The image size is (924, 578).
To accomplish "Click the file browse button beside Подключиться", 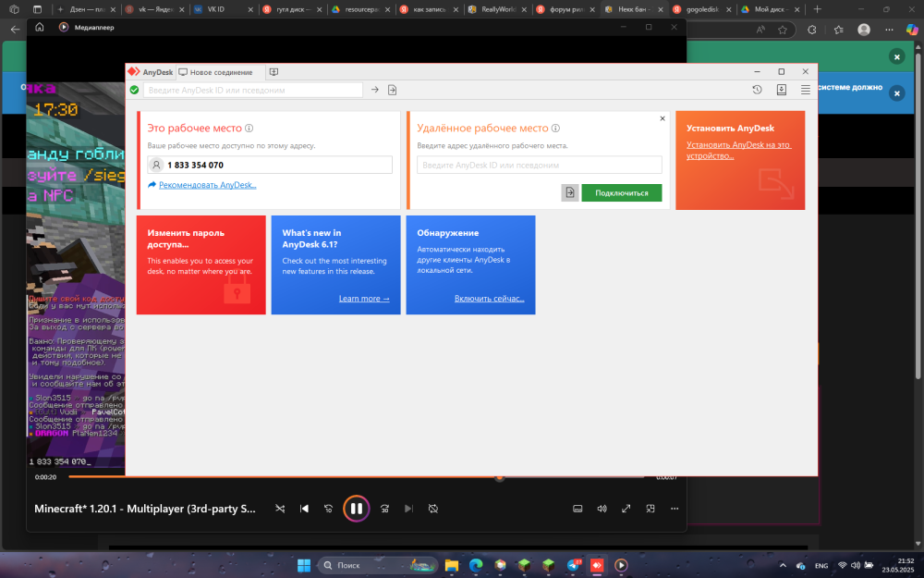I will coord(570,193).
